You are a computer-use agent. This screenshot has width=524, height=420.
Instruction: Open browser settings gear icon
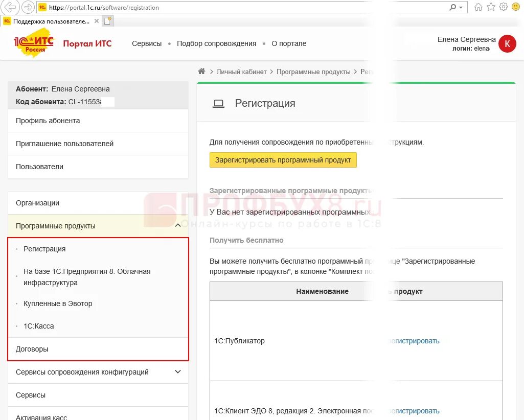pyautogui.click(x=503, y=7)
